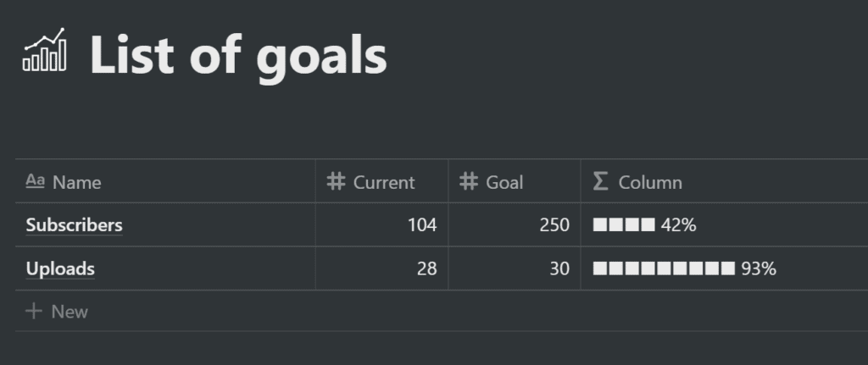Select the Uploads goal value 30
The width and height of the screenshot is (868, 365).
[x=515, y=268]
